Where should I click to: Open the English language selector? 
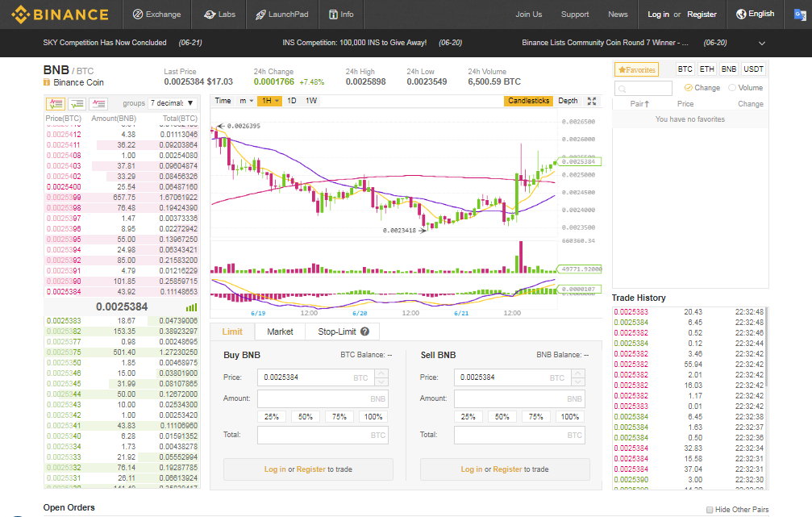point(755,14)
